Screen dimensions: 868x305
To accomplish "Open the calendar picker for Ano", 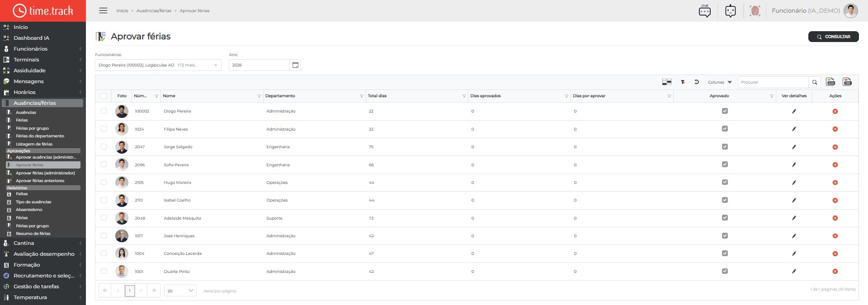I will (x=295, y=65).
